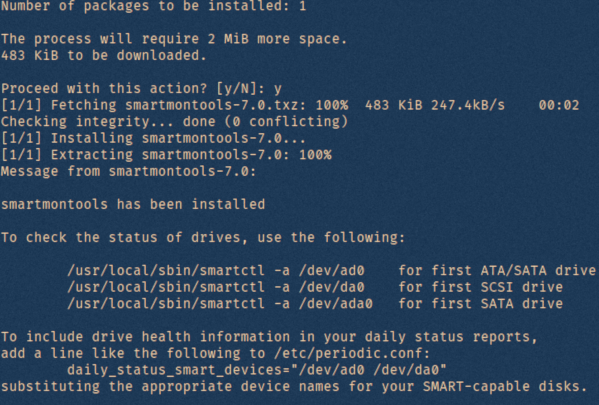This screenshot has width=599, height=405.
Task: Click the /dev/ada0 smartctl command
Action: pos(220,304)
